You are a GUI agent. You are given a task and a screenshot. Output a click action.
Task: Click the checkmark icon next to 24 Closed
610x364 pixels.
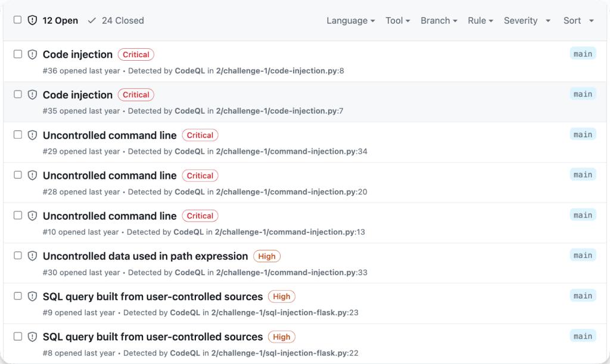(92, 20)
